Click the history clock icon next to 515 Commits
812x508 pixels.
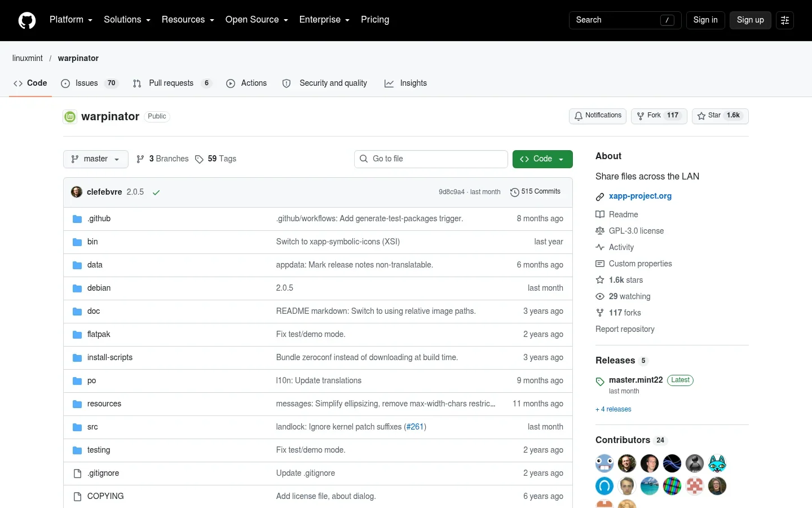514,192
